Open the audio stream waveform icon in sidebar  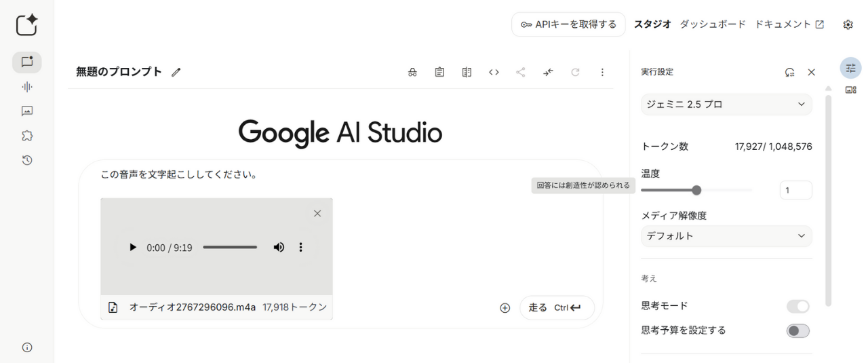tap(27, 87)
